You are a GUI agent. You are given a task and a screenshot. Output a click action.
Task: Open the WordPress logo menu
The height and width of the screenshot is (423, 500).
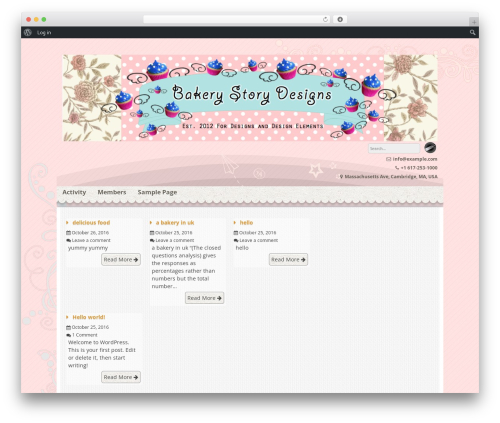tap(28, 32)
